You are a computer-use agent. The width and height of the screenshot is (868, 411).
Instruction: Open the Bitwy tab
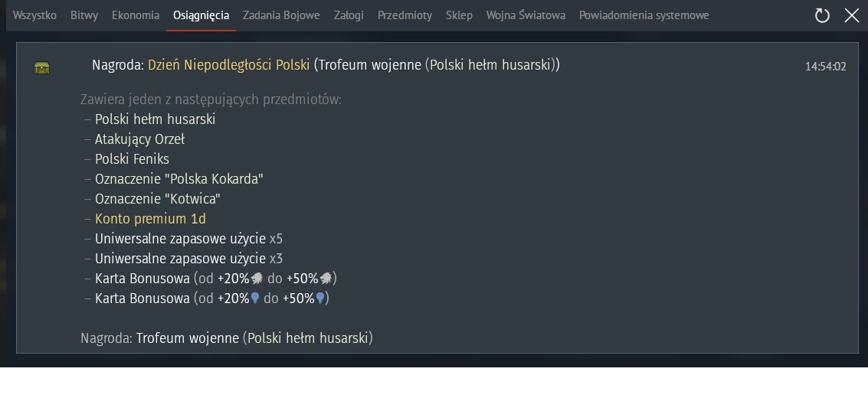[x=84, y=15]
